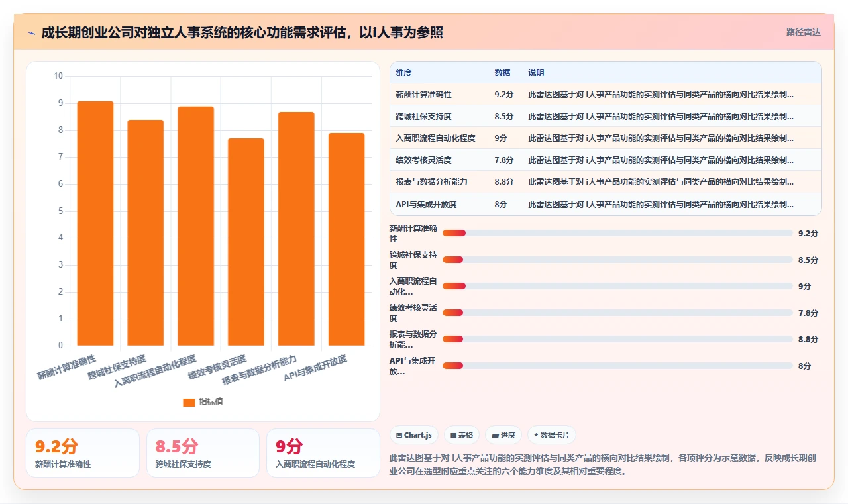
Task: Click the 进度 tag chip
Action: 503,435
